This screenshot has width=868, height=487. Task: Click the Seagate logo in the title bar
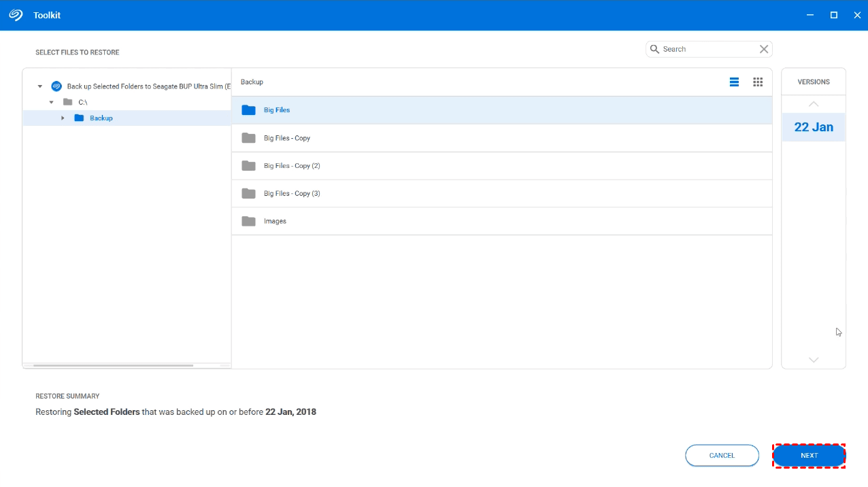(x=15, y=14)
